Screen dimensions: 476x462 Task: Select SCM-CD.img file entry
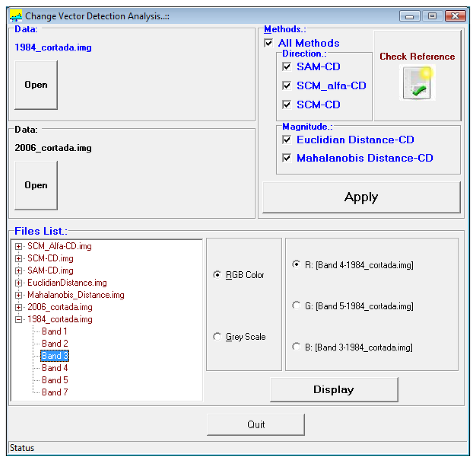[x=50, y=258]
